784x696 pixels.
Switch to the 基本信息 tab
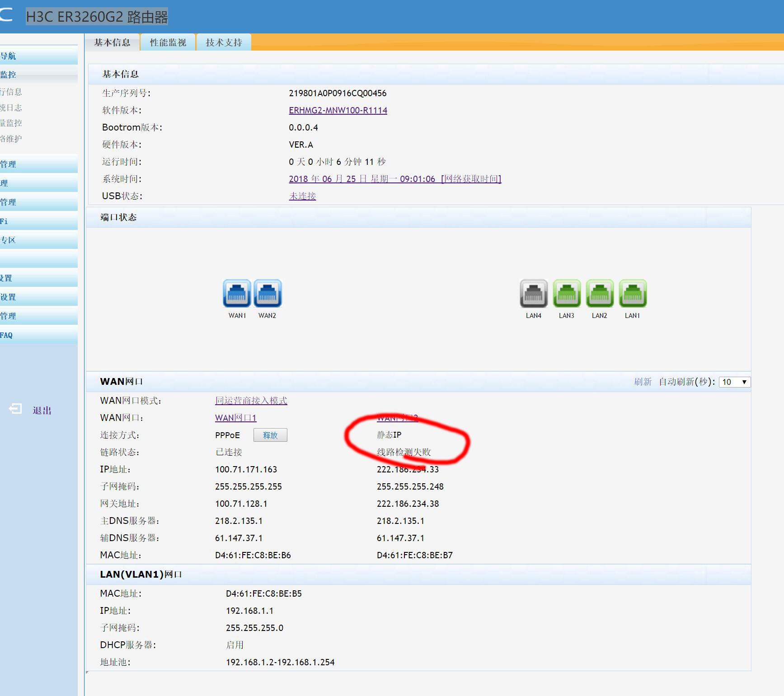[x=112, y=42]
